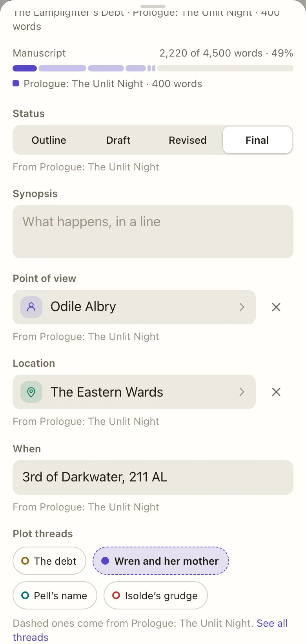Click the dark purple Prologue progress segment
The height and width of the screenshot is (644, 306).
(x=25, y=68)
